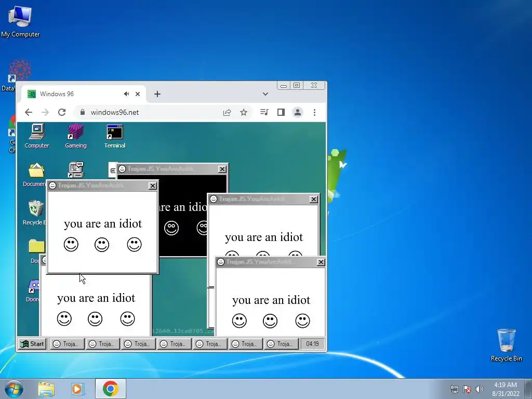Select the seventh Troja taskbar item
Screen dimensions: 532x399
coord(281,344)
